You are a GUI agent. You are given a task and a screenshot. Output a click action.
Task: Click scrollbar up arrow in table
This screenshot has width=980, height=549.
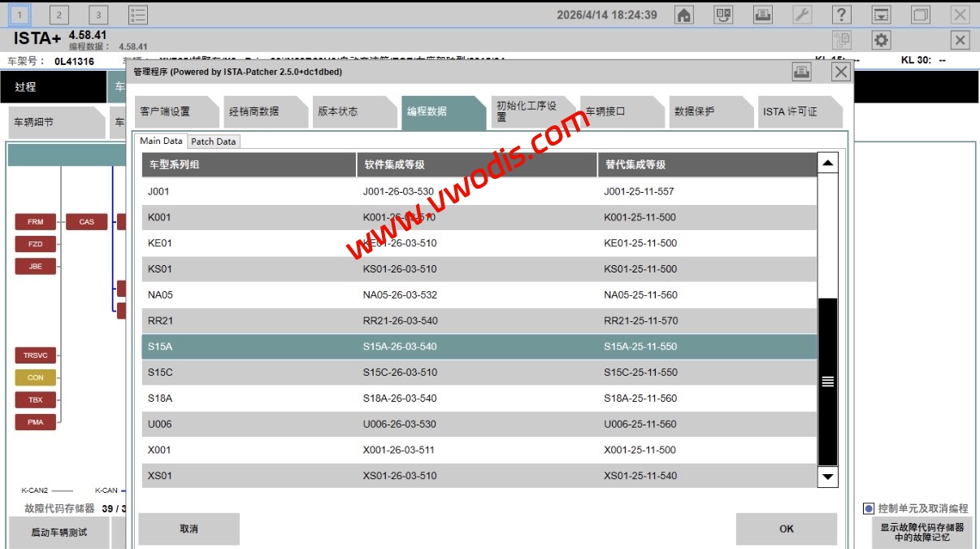tap(827, 163)
